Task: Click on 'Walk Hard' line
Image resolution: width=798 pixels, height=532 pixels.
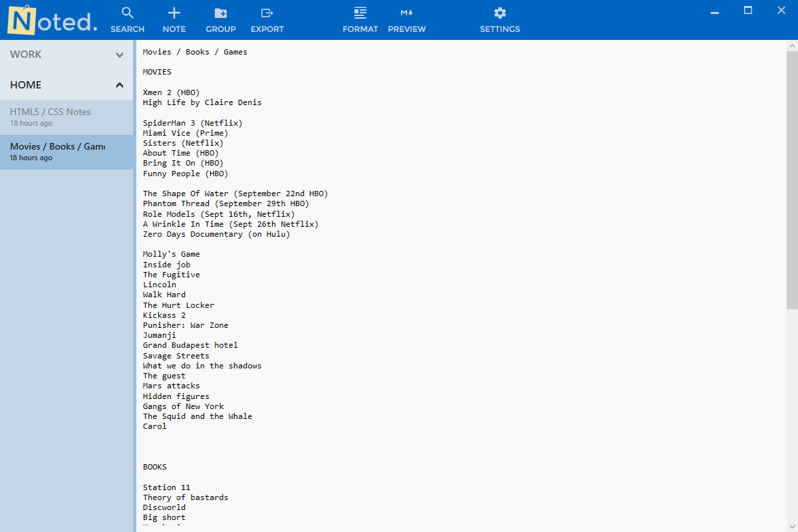Action: pyautogui.click(x=164, y=295)
